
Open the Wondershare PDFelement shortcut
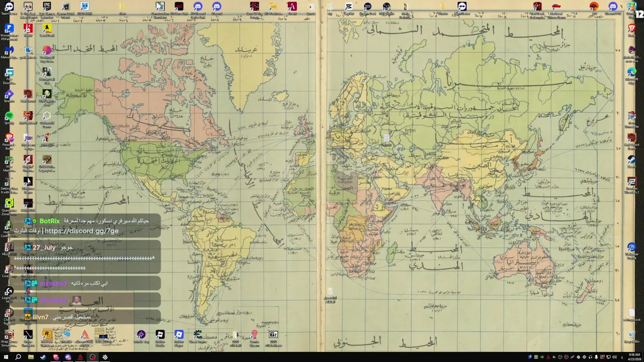[9, 31]
